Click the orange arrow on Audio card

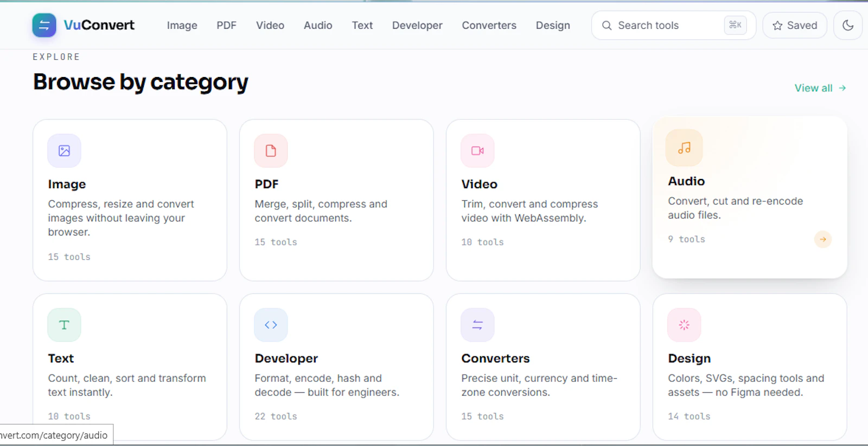tap(823, 239)
